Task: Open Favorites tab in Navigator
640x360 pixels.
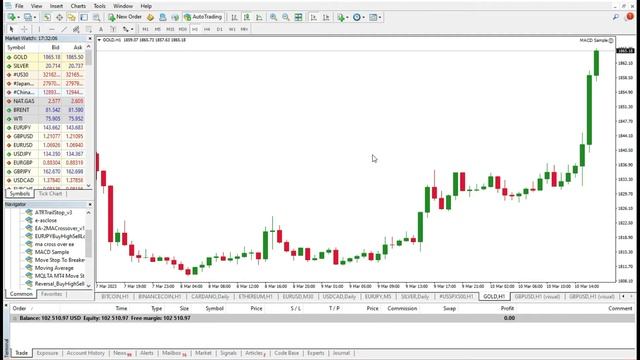Action: click(x=51, y=294)
